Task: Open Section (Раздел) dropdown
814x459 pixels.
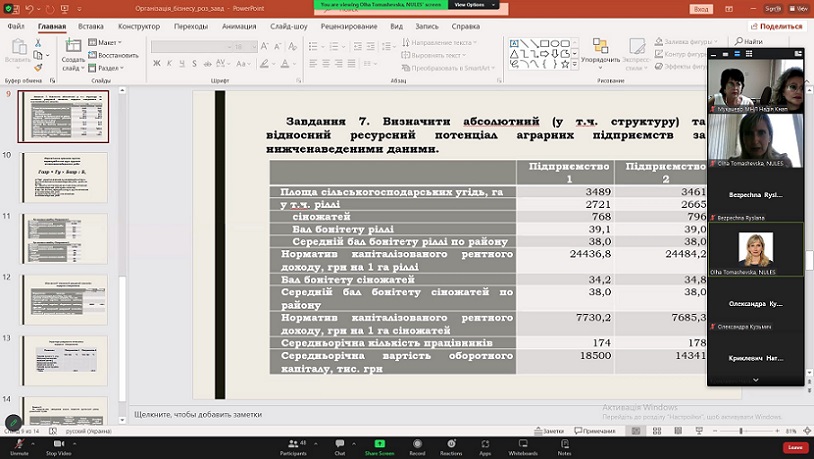Action: [106, 68]
